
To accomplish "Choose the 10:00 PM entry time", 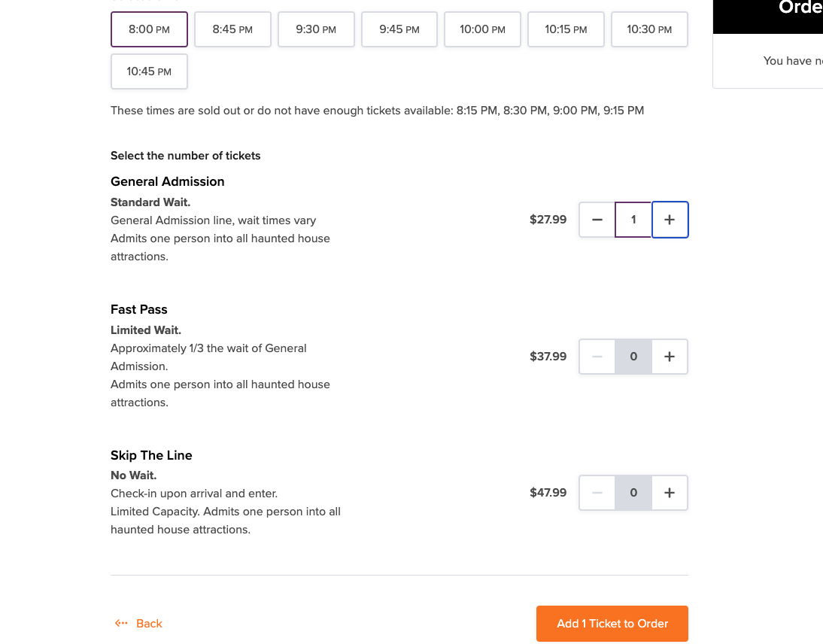I will [482, 29].
